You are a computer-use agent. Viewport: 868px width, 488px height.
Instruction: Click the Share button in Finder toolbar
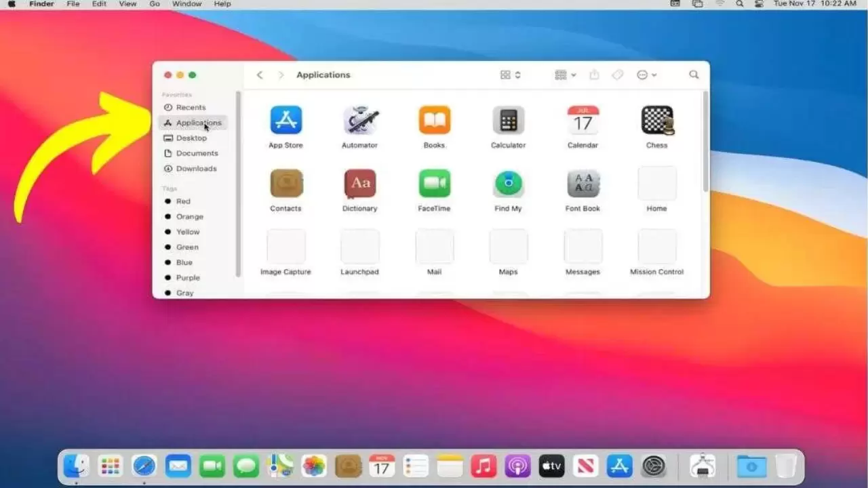coord(595,75)
